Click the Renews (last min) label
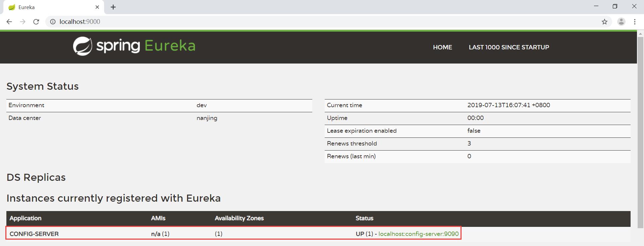 [351, 156]
